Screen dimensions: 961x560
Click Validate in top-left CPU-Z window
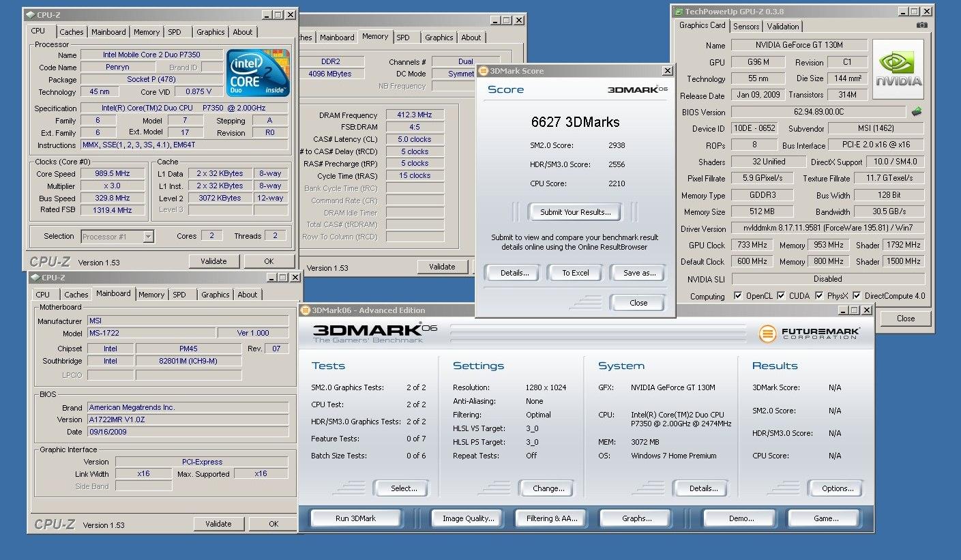click(x=213, y=261)
